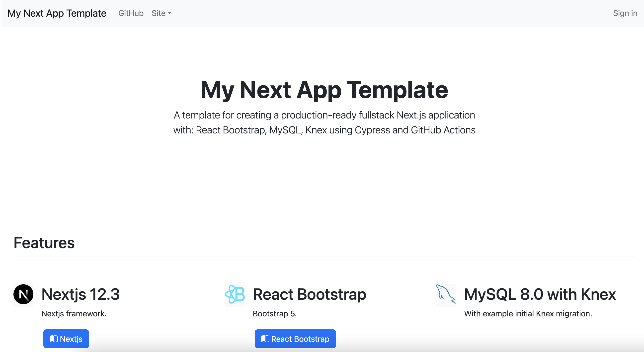Image resolution: width=644 pixels, height=352 pixels.
Task: Click the 'Nextjs framework.' description text
Action: click(x=74, y=314)
